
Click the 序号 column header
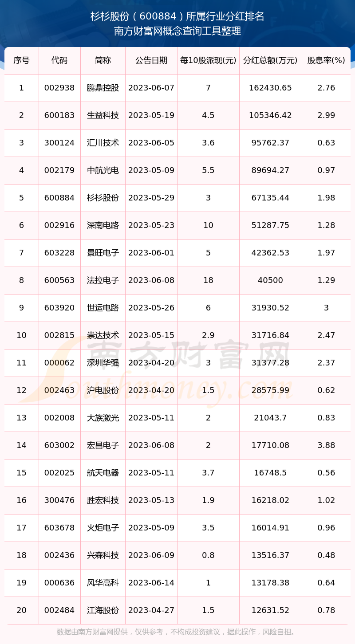click(x=21, y=60)
